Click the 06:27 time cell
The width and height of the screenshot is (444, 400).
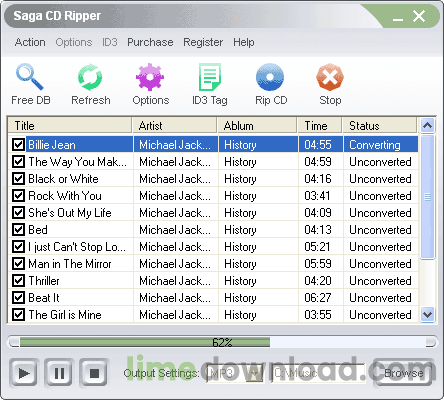pos(321,298)
